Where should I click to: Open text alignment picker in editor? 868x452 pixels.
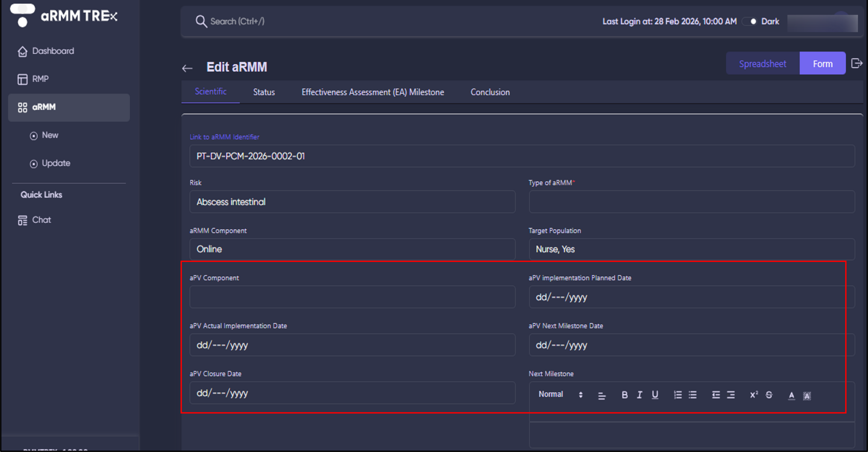tap(601, 395)
